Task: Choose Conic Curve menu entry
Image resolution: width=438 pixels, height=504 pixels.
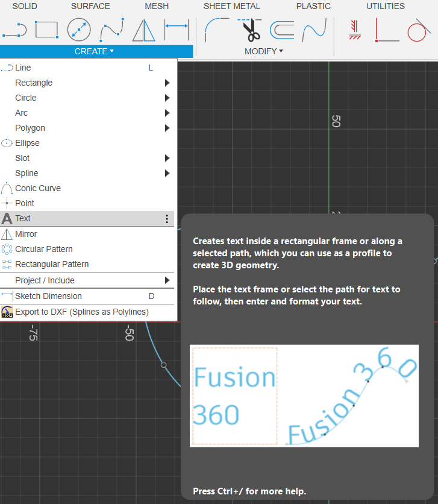Action: pos(87,188)
